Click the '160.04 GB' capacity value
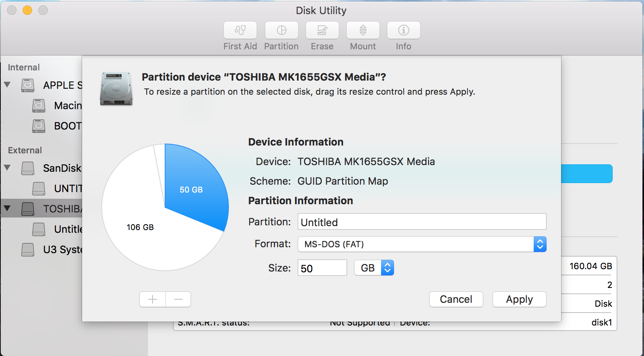Viewport: 644px width, 356px height. (591, 266)
